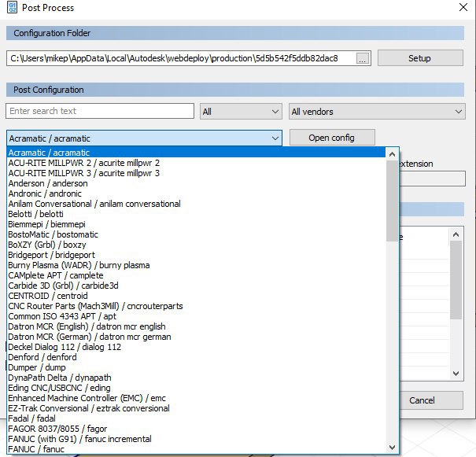Viewport: 476px width, 457px height.
Task: Click the post list scrollbar thumb
Action: (x=392, y=201)
